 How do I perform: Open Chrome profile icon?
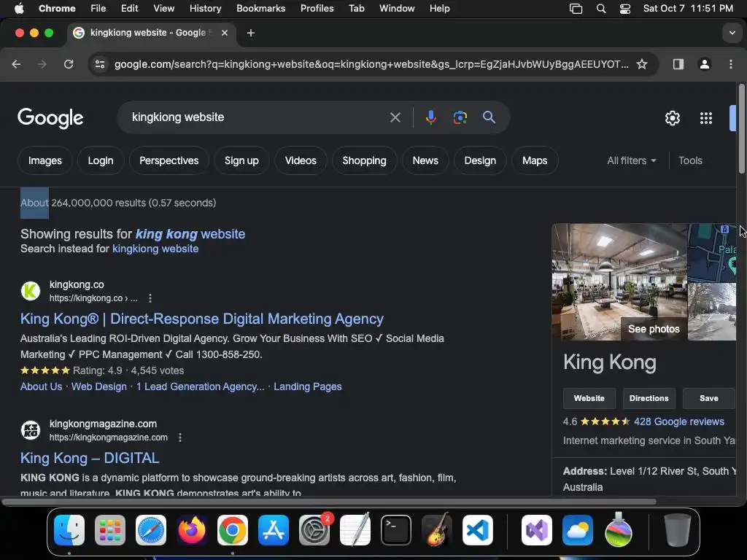[x=705, y=64]
